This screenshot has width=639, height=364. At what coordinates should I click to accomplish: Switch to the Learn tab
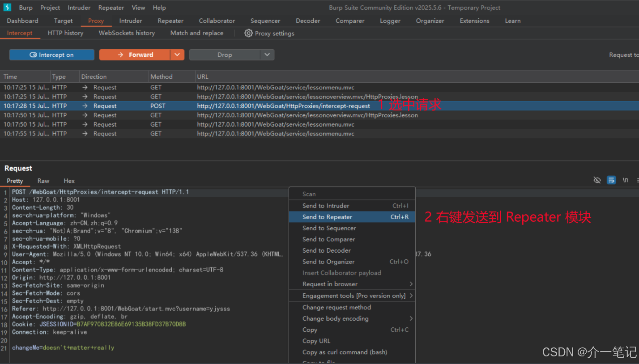click(513, 21)
